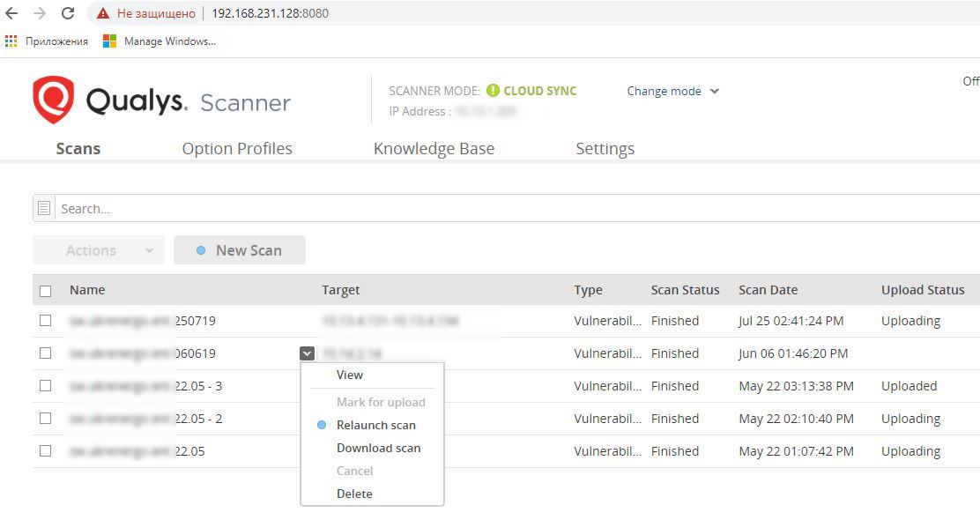Click the search icon beside the search field
The width and height of the screenshot is (980, 520).
(x=44, y=207)
